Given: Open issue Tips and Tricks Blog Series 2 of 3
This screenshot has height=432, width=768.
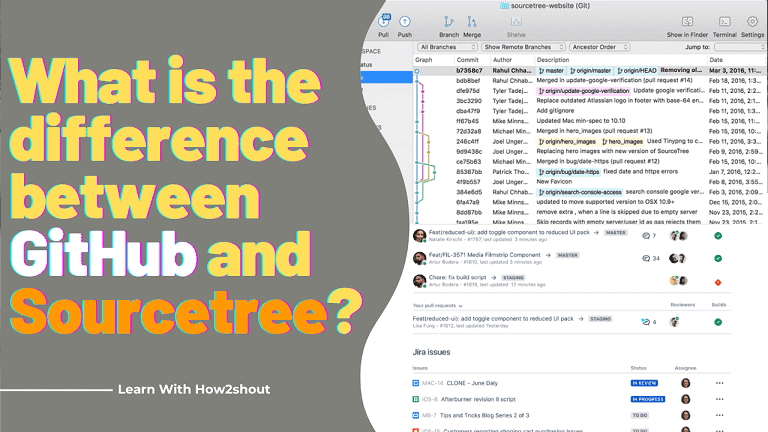Looking at the screenshot, I should coord(484,415).
